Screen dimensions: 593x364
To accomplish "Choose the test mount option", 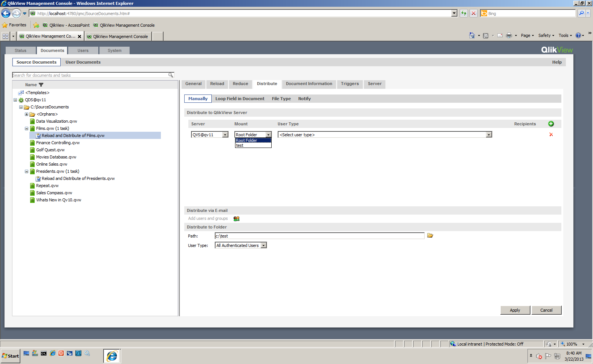I will coord(253,145).
